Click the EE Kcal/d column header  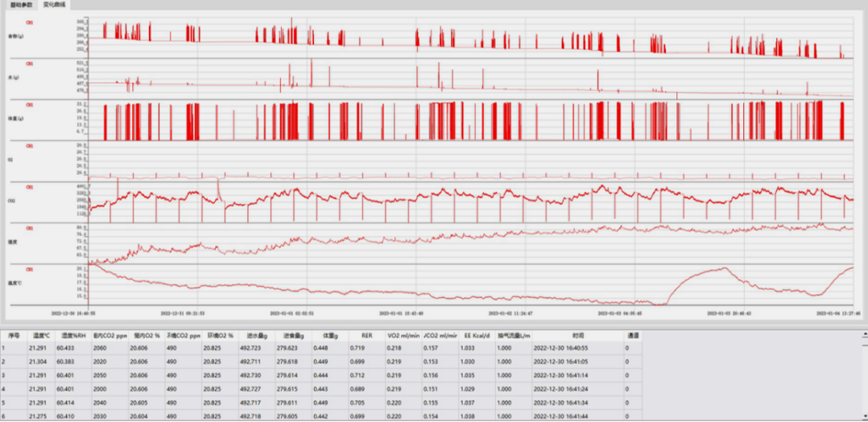[477, 334]
